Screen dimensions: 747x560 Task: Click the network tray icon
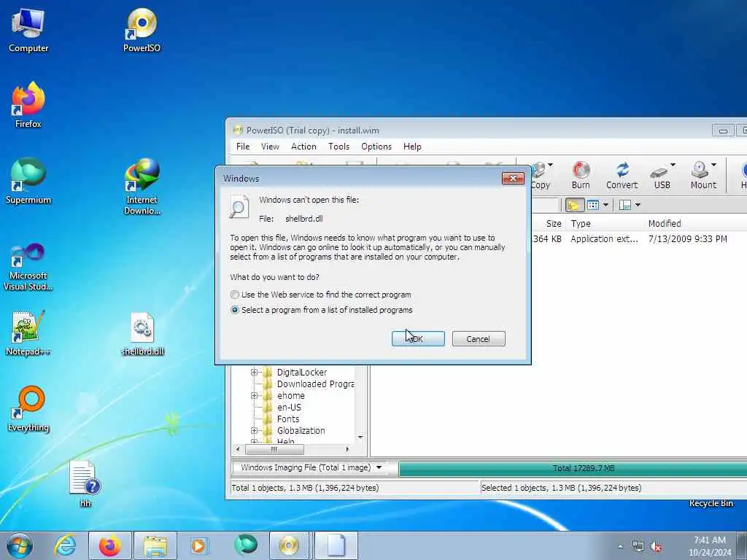point(638,547)
